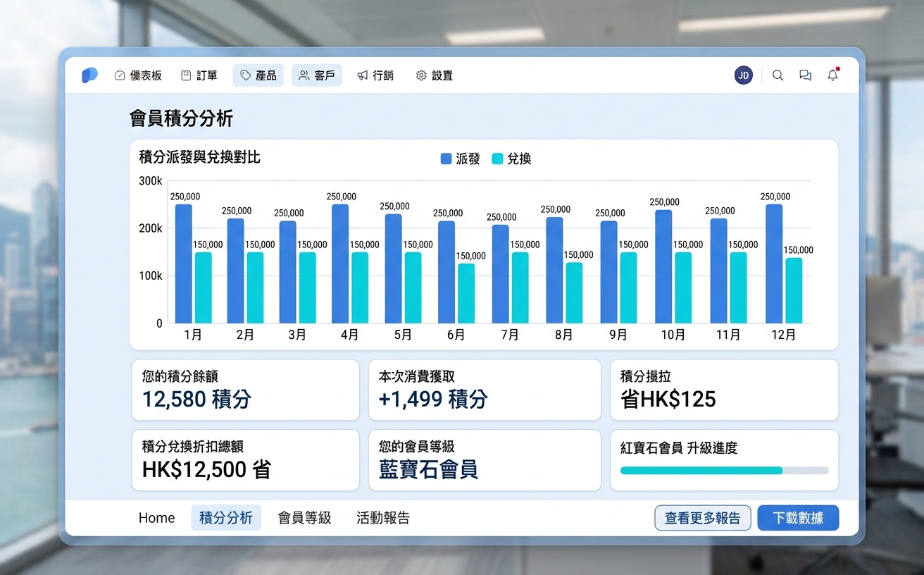Screen dimensions: 924x575
Task: Select the 產品 tag icon
Action: point(245,75)
